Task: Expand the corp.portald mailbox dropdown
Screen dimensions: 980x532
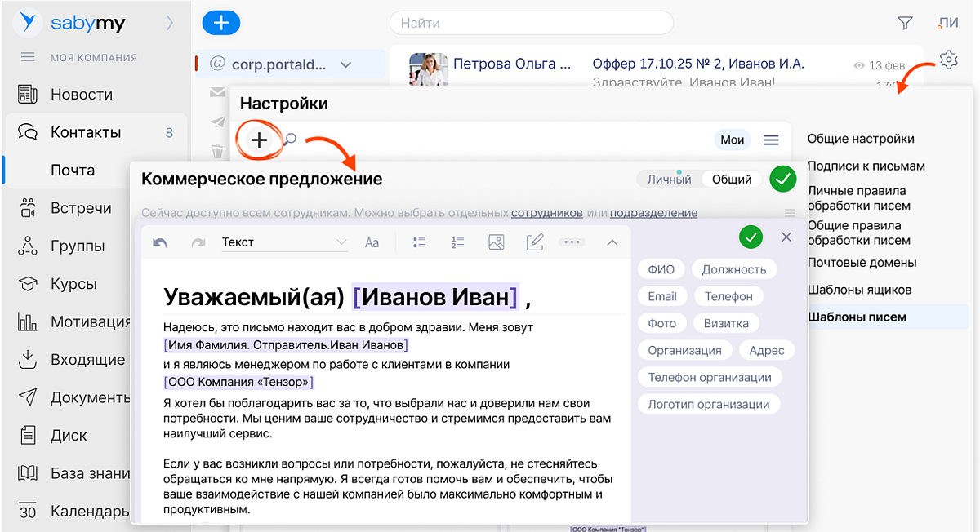Action: point(345,64)
